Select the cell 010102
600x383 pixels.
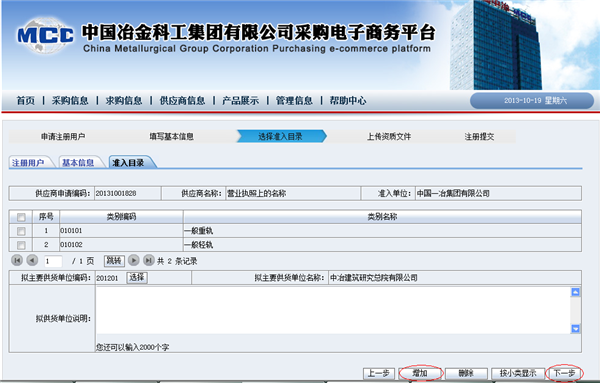(x=121, y=244)
